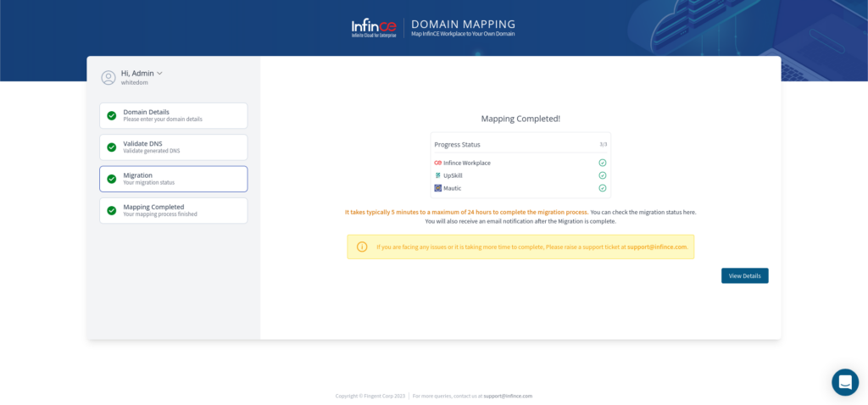Click Copyright © Fingent Corp 2023 text
868x405 pixels.
(x=370, y=397)
